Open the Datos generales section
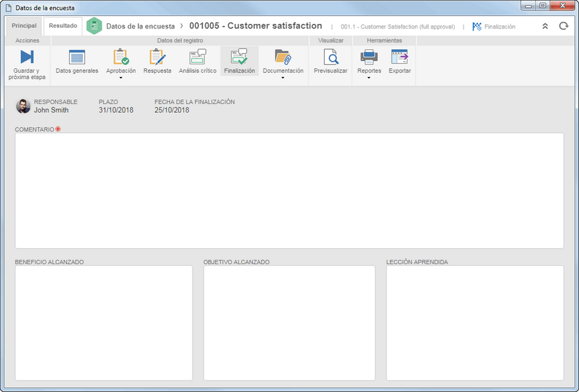This screenshot has height=392, width=579. [77, 61]
